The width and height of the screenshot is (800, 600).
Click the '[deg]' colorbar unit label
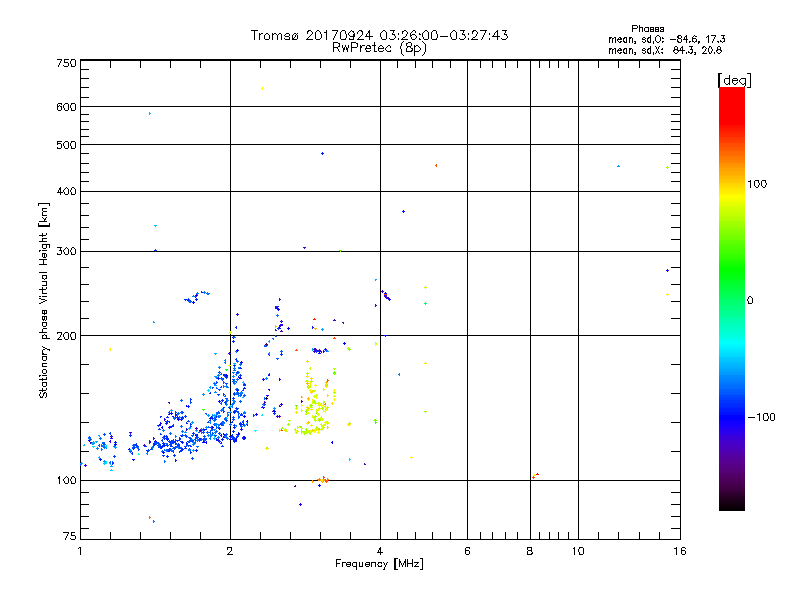coord(734,80)
